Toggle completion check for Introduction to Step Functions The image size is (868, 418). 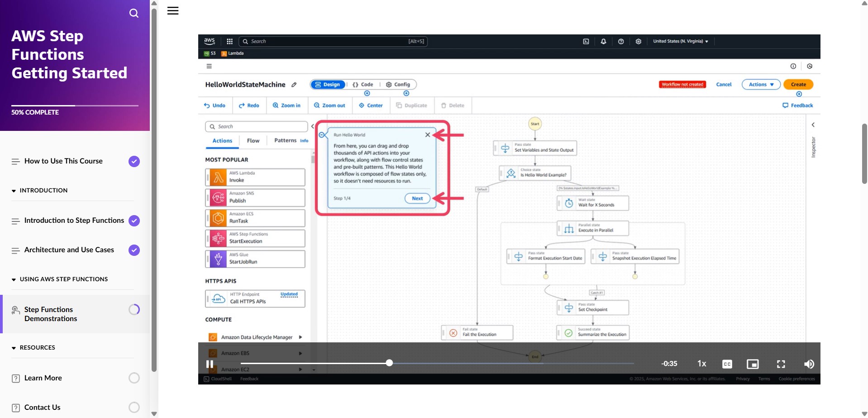tap(134, 221)
